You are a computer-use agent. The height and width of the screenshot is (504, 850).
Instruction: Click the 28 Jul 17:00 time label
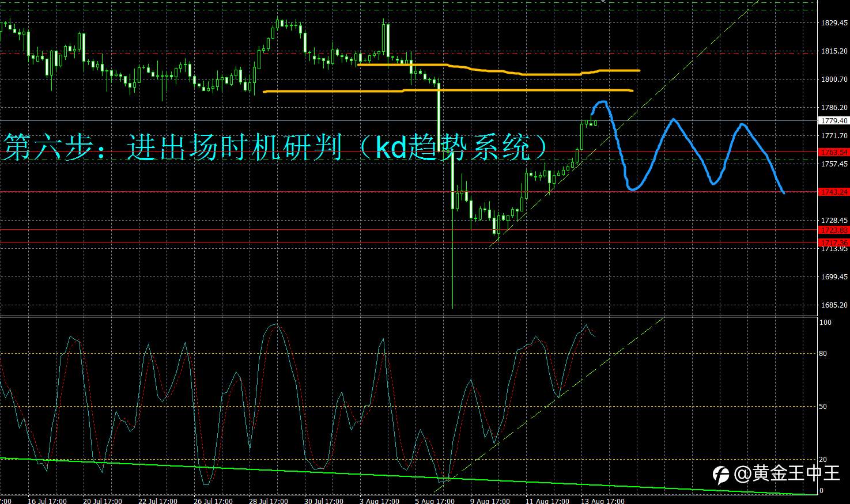coord(269,501)
